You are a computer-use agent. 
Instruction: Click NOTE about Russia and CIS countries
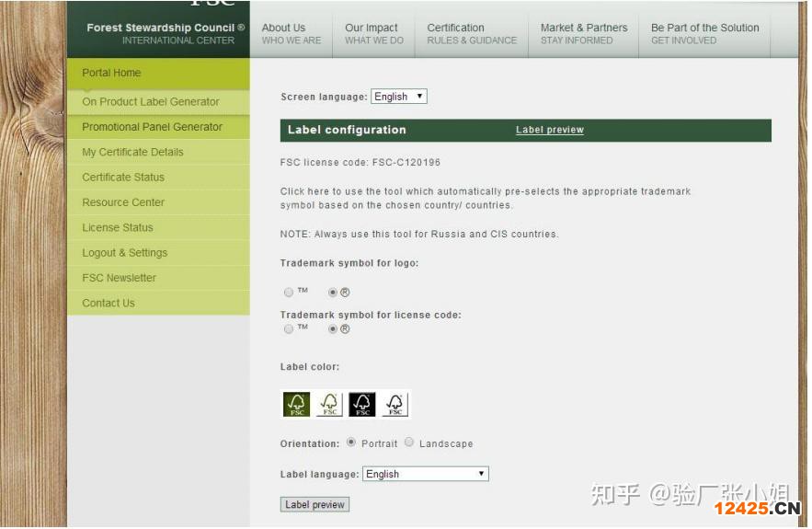click(x=420, y=236)
